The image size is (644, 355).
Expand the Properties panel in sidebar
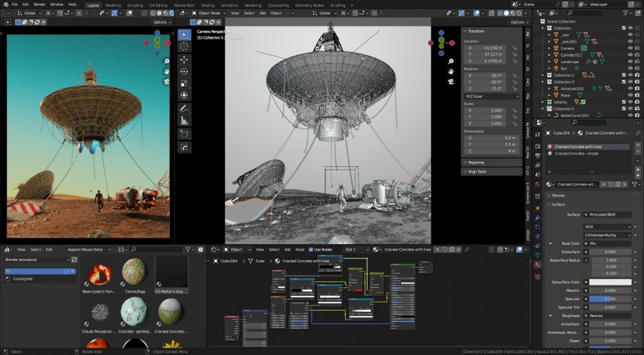point(491,162)
